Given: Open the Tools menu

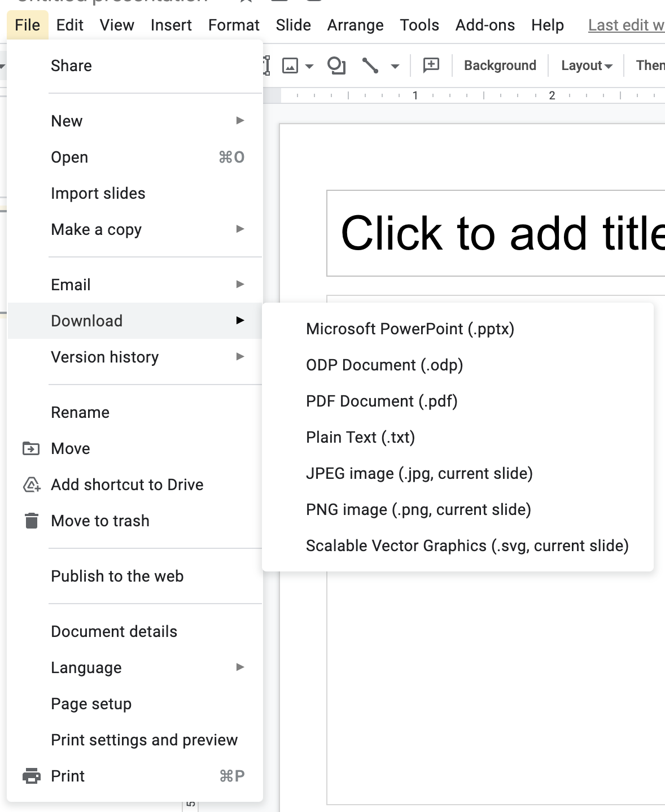Looking at the screenshot, I should pos(419,25).
